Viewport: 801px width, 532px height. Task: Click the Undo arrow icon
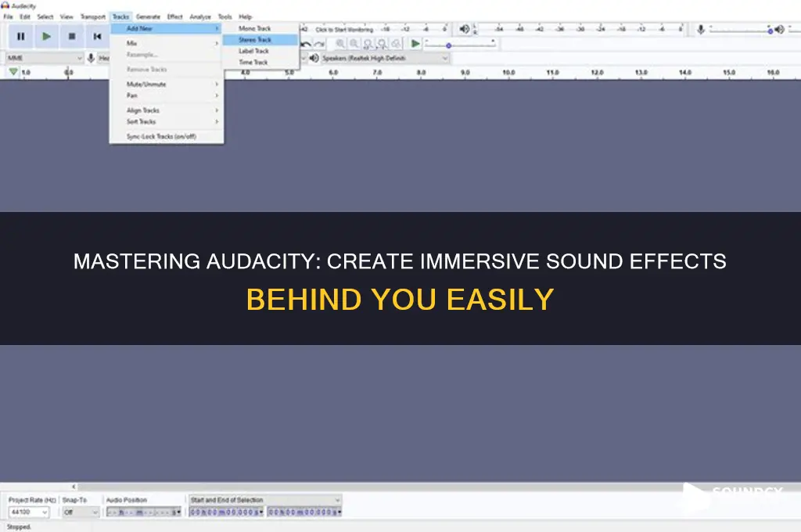coord(307,44)
